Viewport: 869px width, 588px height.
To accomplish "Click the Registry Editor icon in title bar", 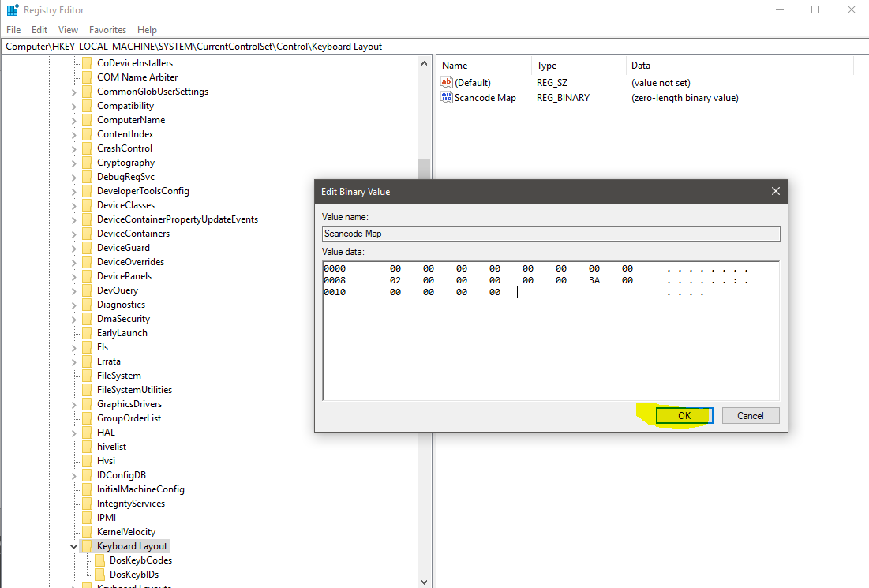I will click(x=11, y=9).
